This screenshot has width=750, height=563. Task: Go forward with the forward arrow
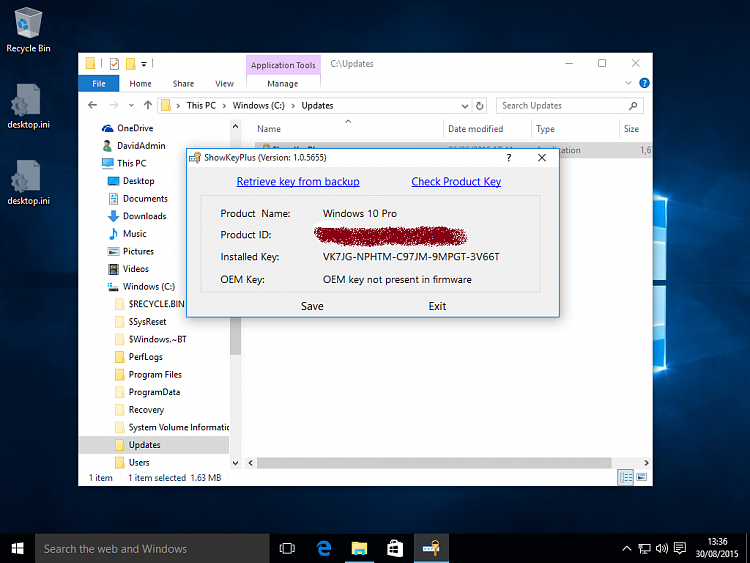tap(114, 105)
